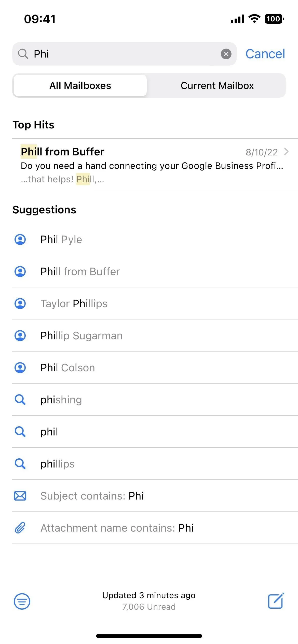Clear the search field text
This screenshot has height=644, width=298.
(226, 54)
